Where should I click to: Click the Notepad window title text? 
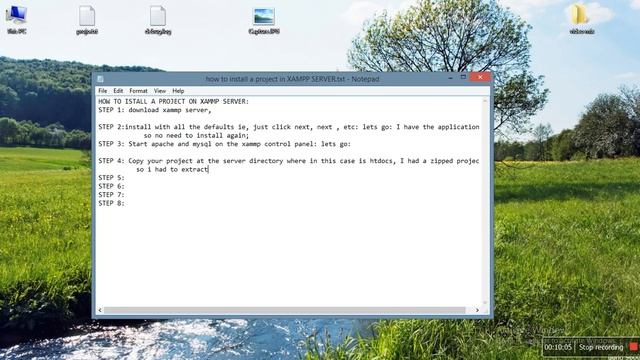292,79
